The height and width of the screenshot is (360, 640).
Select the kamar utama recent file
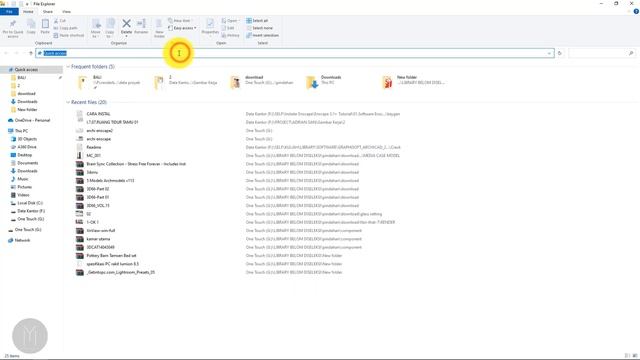98,239
